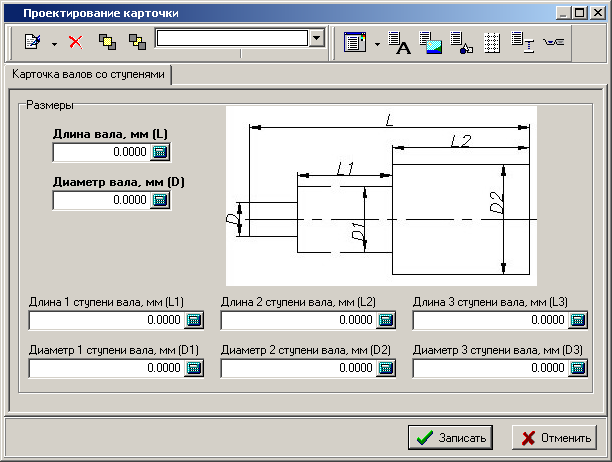Click the 'Длина 2 ступени вала (L2)' field
This screenshot has height=462, width=612.
tap(298, 320)
